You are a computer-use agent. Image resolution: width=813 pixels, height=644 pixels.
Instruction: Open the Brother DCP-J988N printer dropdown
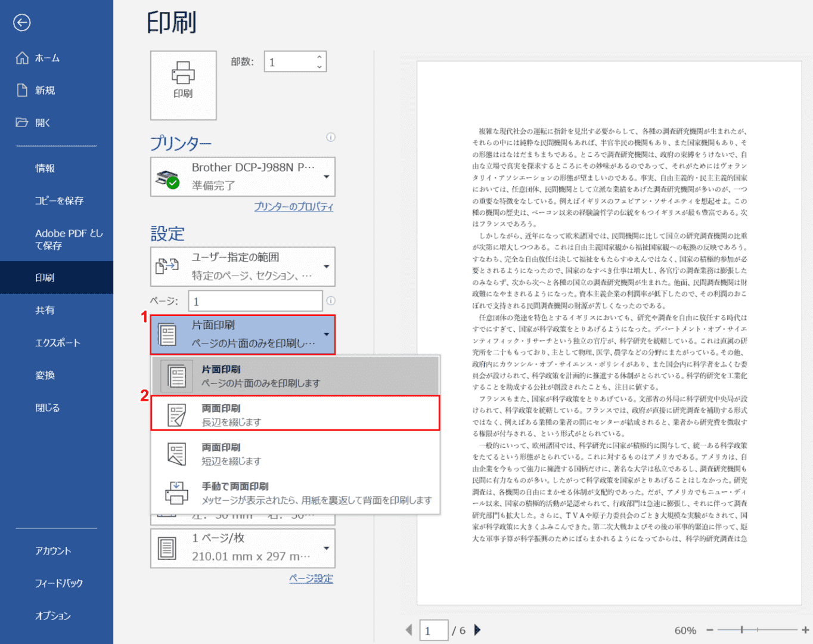243,177
